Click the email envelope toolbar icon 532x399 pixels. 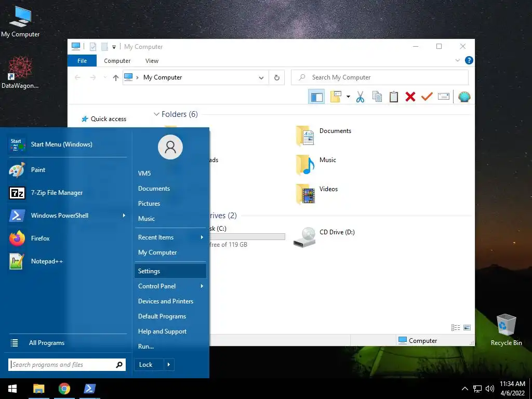tap(444, 97)
